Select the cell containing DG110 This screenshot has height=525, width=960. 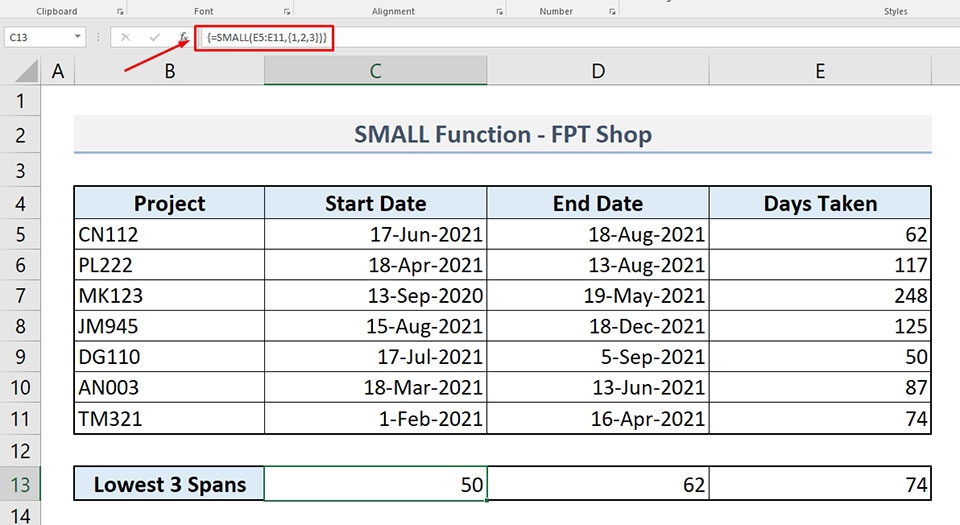click(170, 357)
